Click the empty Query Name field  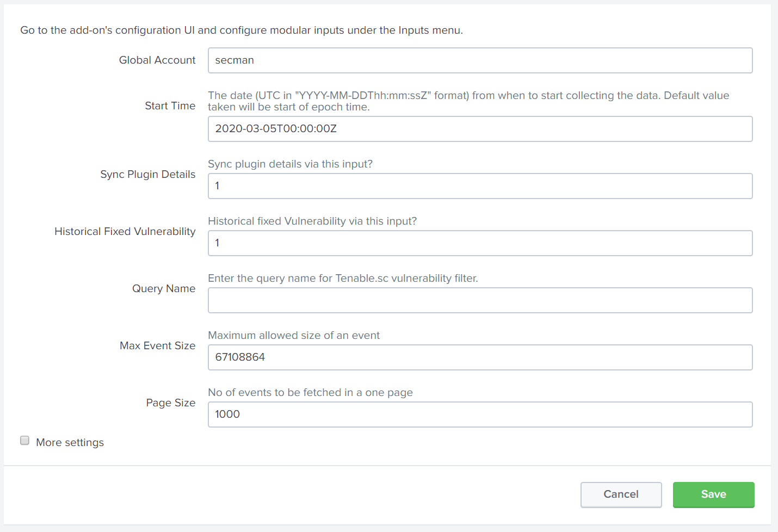tap(480, 300)
